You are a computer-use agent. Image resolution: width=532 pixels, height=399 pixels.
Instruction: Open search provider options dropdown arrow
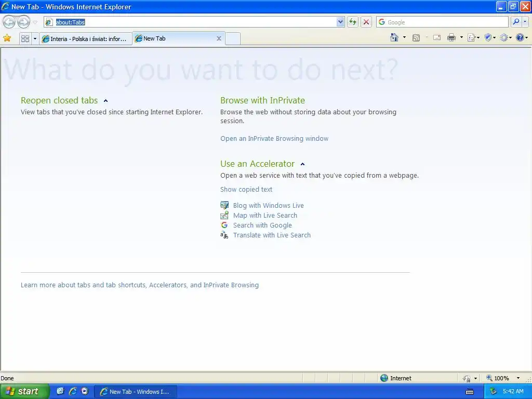point(525,22)
